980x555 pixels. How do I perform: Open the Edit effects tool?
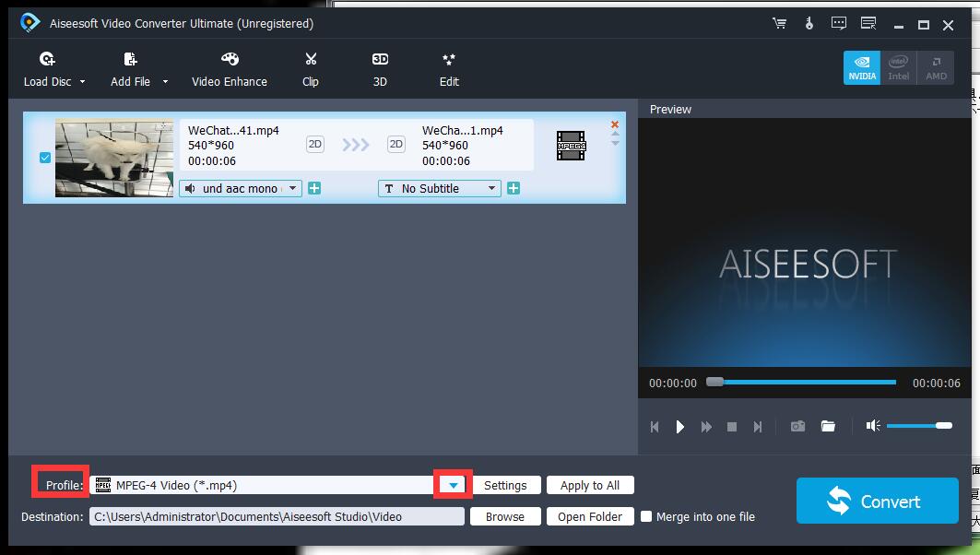coord(449,69)
